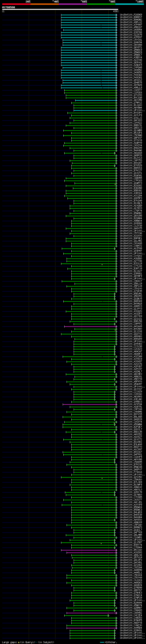This screenshot has width=146, height=644.
Task: Click the UniRef100_A2U376 hit label
Action: [131, 364]
